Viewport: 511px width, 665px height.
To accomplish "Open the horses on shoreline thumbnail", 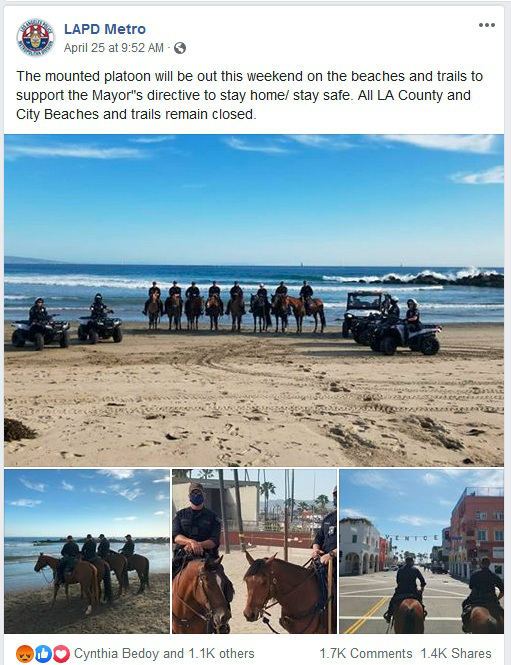I will click(x=87, y=551).
